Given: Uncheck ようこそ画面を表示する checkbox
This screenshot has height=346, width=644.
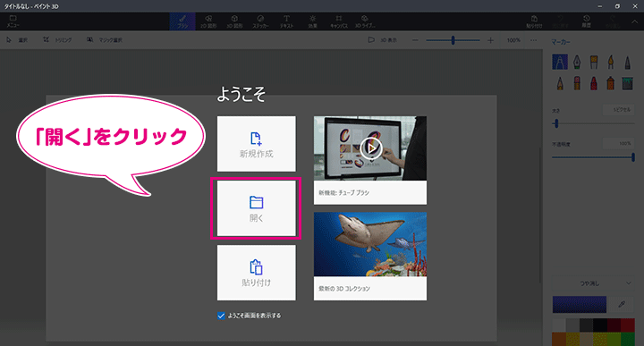Looking at the screenshot, I should click(221, 316).
